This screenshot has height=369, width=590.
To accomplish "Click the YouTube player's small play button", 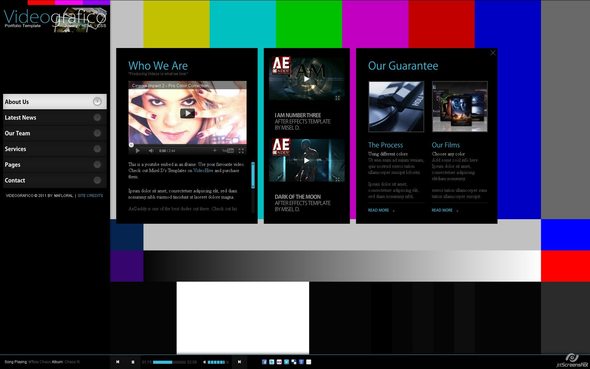I will pos(138,151).
